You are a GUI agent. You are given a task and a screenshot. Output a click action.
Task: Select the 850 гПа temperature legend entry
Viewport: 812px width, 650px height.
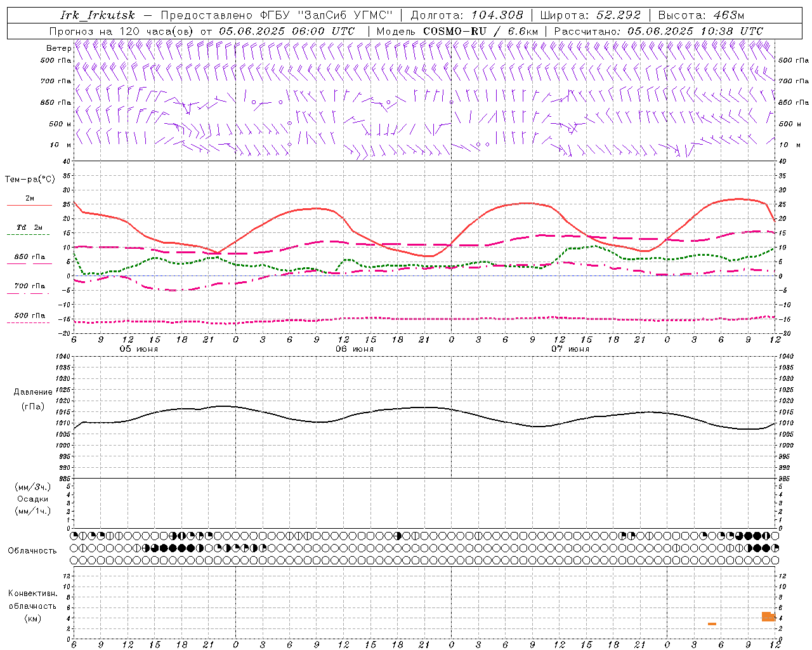pyautogui.click(x=30, y=257)
